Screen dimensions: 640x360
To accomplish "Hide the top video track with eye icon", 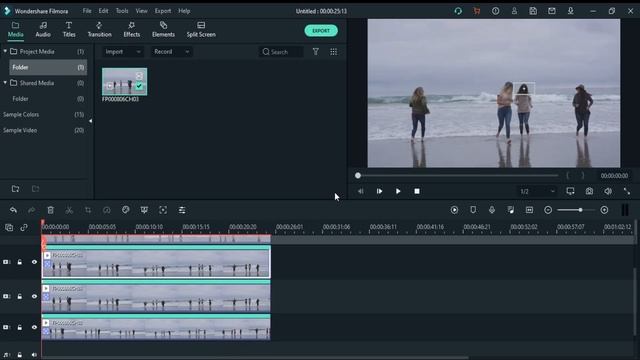I will point(34,262).
